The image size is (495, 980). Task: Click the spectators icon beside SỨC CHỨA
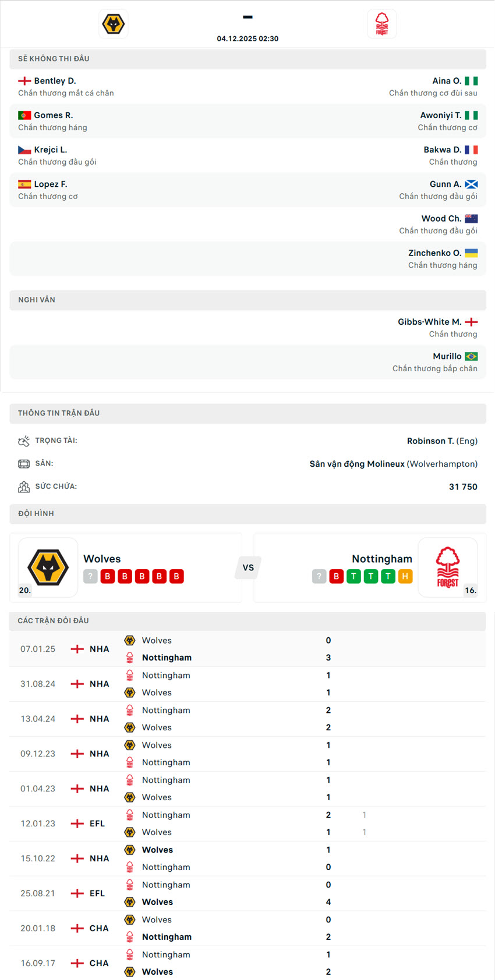tap(24, 487)
